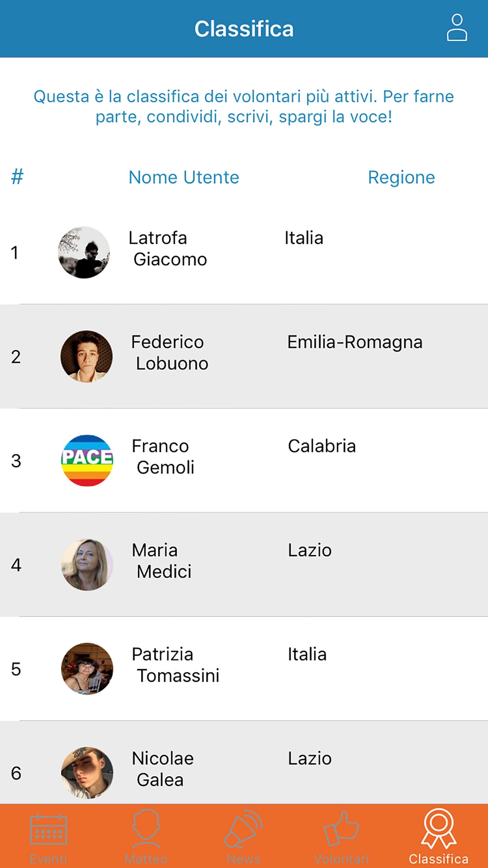Switch to the Matteo tab
The image size is (488, 868).
coord(146,835)
